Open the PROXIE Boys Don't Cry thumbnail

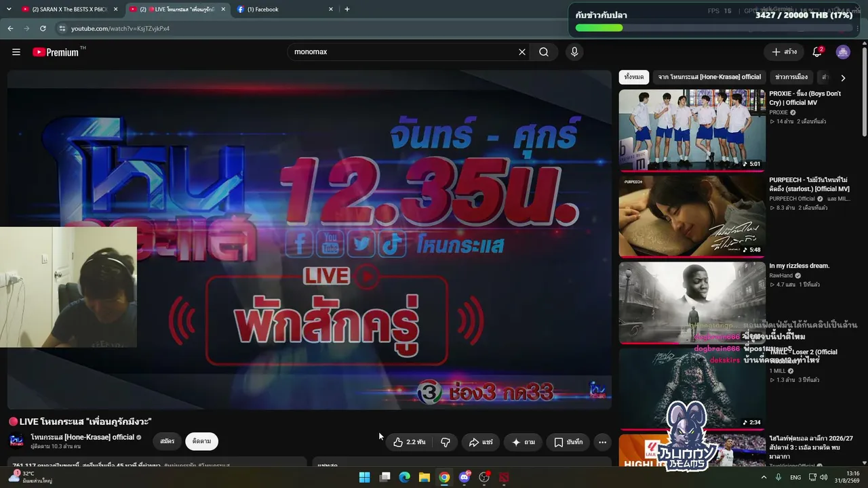(692, 129)
